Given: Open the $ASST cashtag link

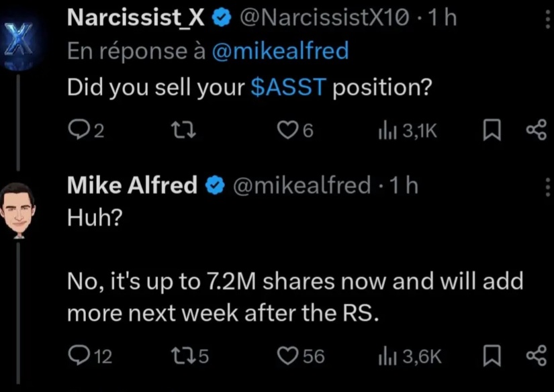Looking at the screenshot, I should point(288,87).
